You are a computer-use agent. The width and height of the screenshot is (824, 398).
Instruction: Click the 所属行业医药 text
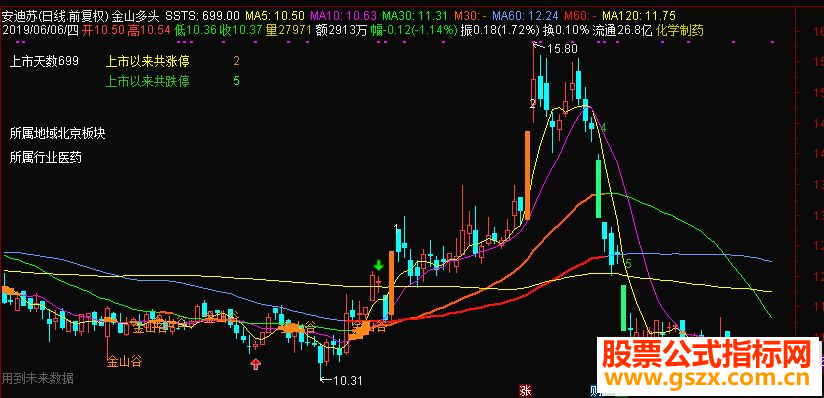point(46,157)
